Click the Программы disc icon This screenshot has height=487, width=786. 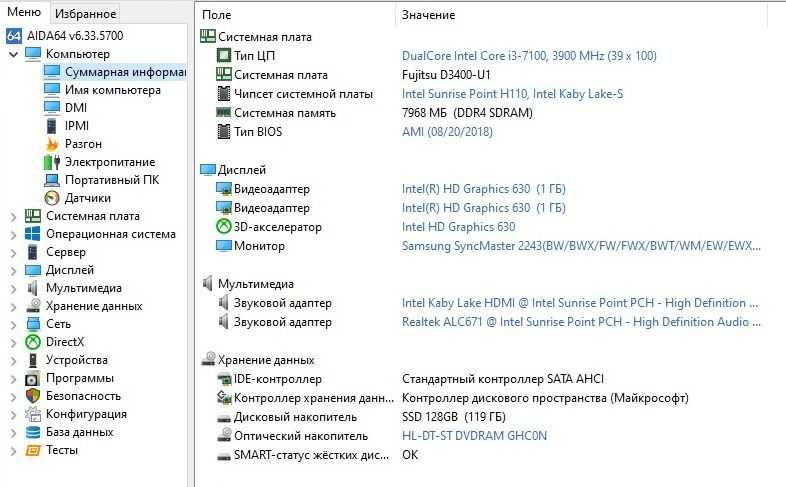coord(33,378)
